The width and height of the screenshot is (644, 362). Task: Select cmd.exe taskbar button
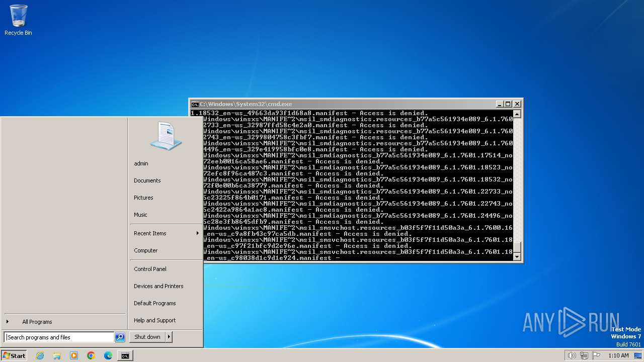pos(125,355)
